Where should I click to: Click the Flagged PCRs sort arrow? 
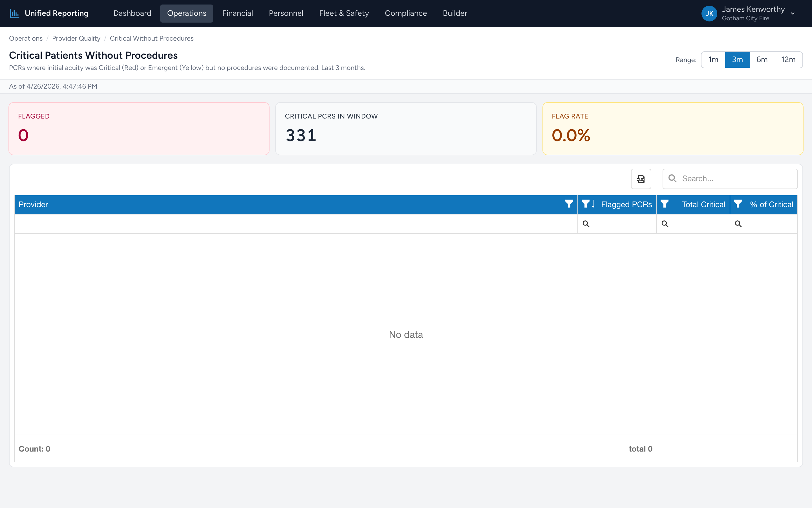tap(593, 204)
